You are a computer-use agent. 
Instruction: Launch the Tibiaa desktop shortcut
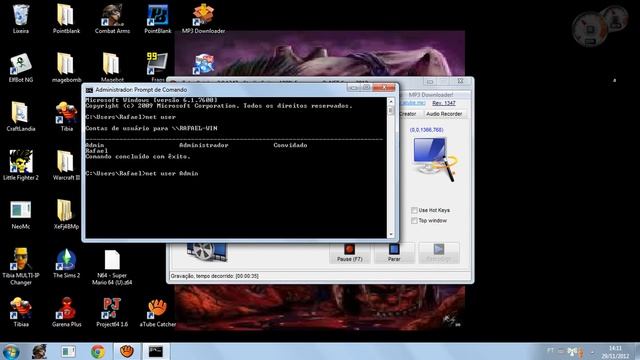point(21,312)
